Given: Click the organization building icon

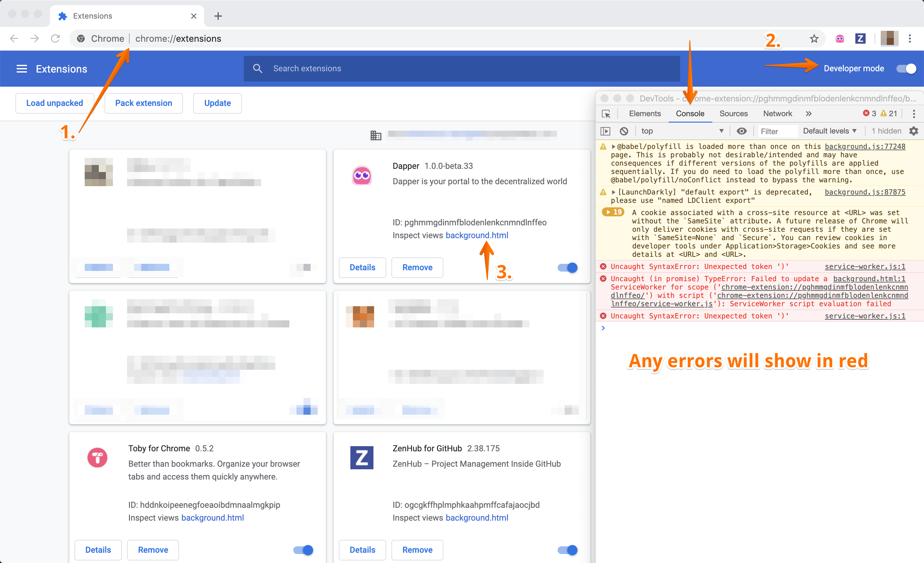Looking at the screenshot, I should [x=375, y=135].
